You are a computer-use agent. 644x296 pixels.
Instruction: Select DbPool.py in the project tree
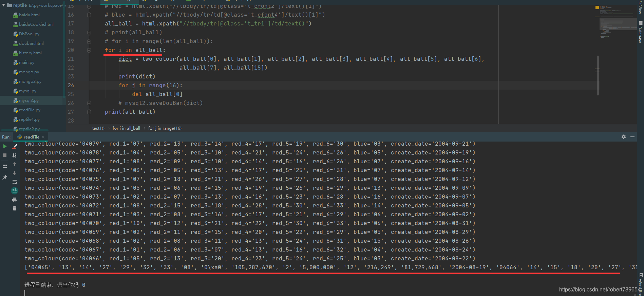click(x=29, y=34)
